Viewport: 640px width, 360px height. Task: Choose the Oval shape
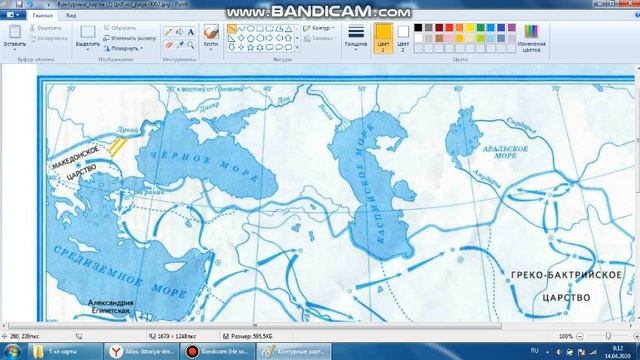tap(251, 29)
